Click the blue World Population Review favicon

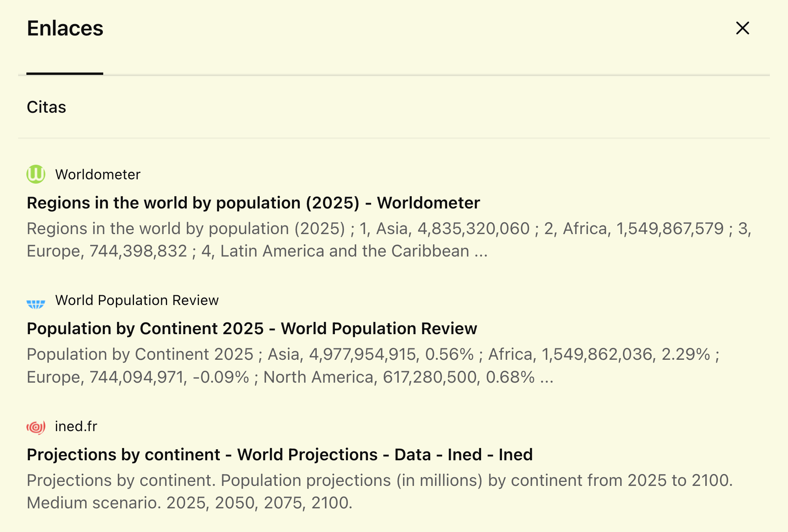coord(36,304)
